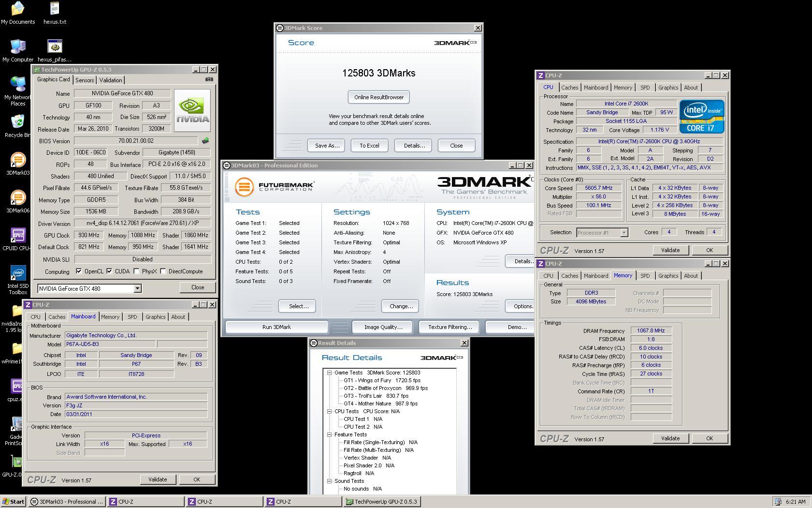Screen dimensions: 812x508
Task: Collapse the CPU Tests tree node
Action: pos(329,411)
